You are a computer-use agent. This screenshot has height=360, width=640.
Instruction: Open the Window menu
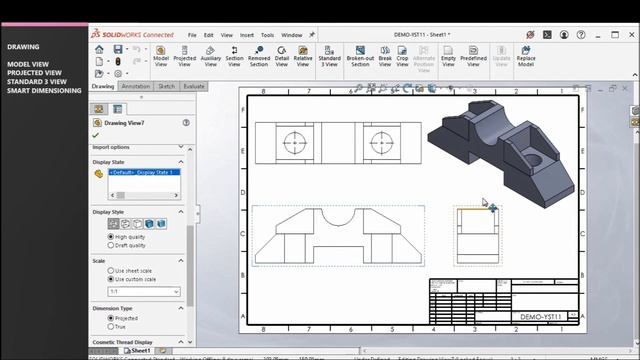(291, 35)
